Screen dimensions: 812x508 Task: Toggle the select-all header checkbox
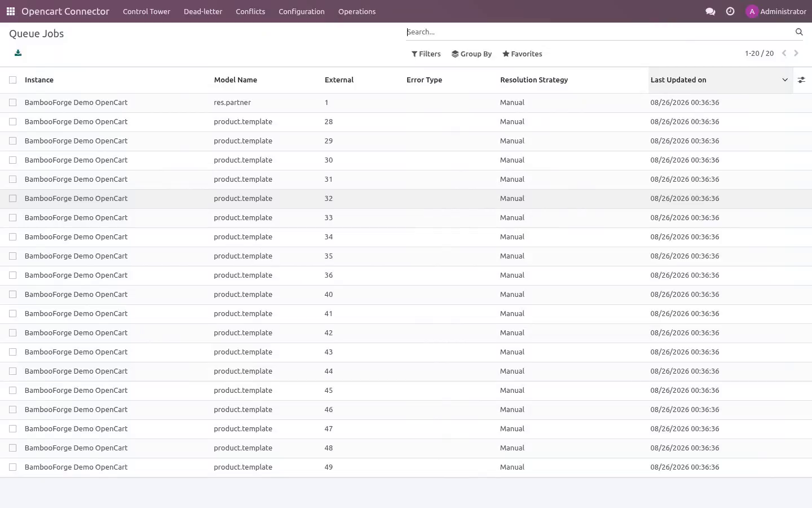[x=13, y=80]
